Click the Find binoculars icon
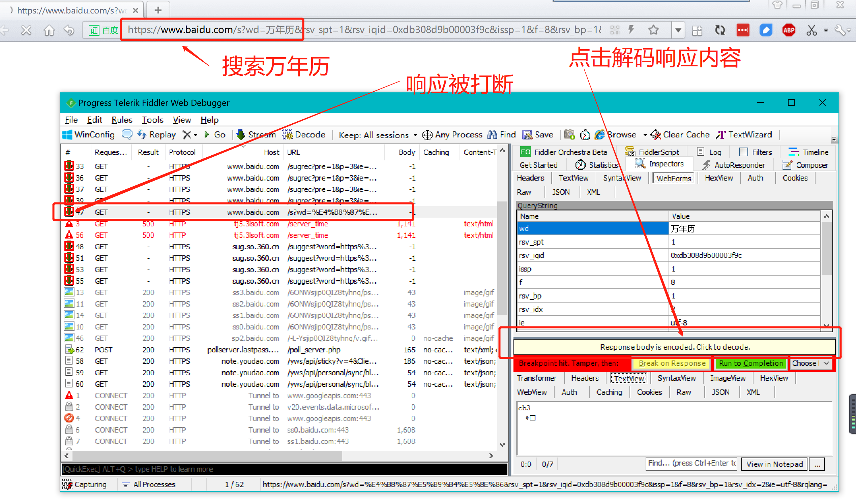 point(492,135)
